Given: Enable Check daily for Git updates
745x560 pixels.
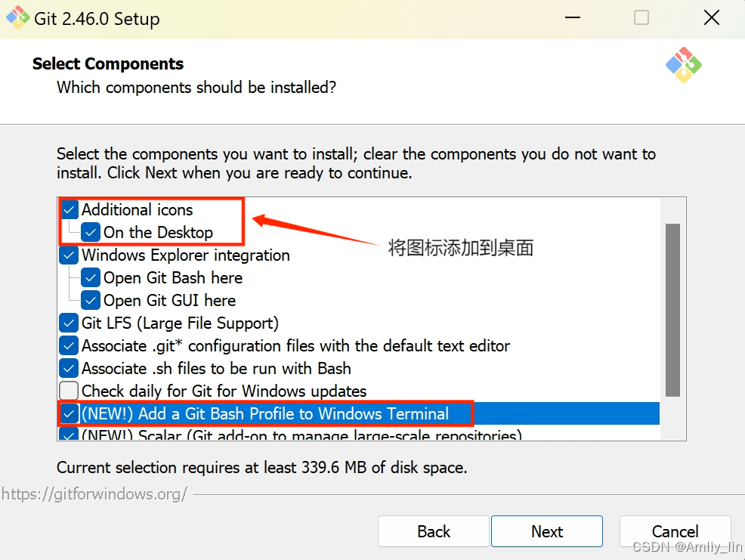Looking at the screenshot, I should pos(69,391).
